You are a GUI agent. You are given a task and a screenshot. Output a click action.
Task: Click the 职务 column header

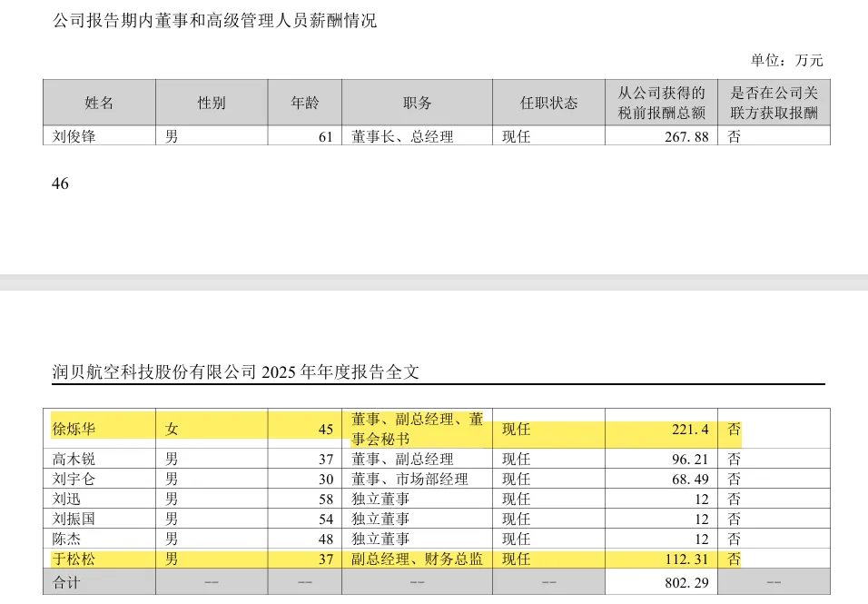(x=417, y=103)
